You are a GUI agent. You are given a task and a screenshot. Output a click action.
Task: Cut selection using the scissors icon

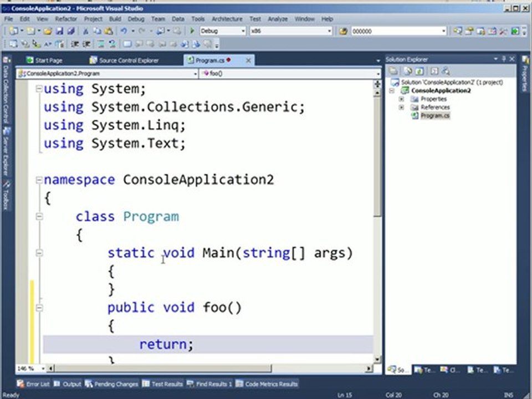(86, 31)
